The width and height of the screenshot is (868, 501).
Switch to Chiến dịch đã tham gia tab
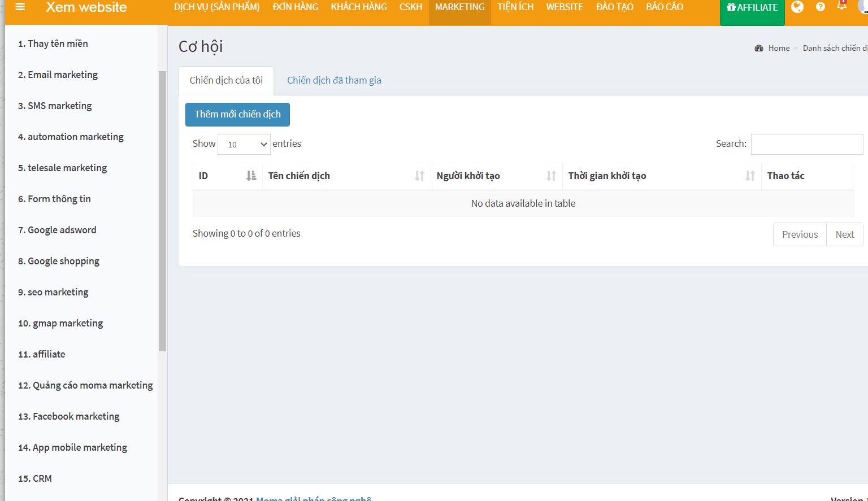[x=334, y=80]
